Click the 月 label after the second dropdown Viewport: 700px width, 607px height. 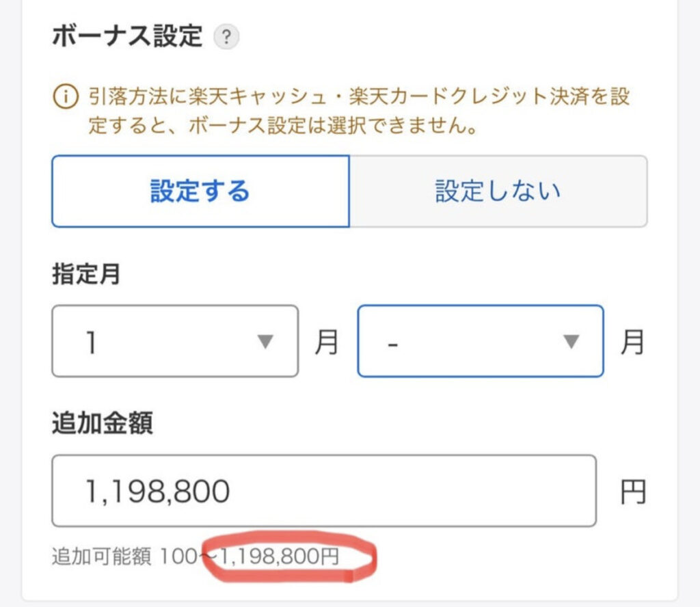(x=632, y=342)
